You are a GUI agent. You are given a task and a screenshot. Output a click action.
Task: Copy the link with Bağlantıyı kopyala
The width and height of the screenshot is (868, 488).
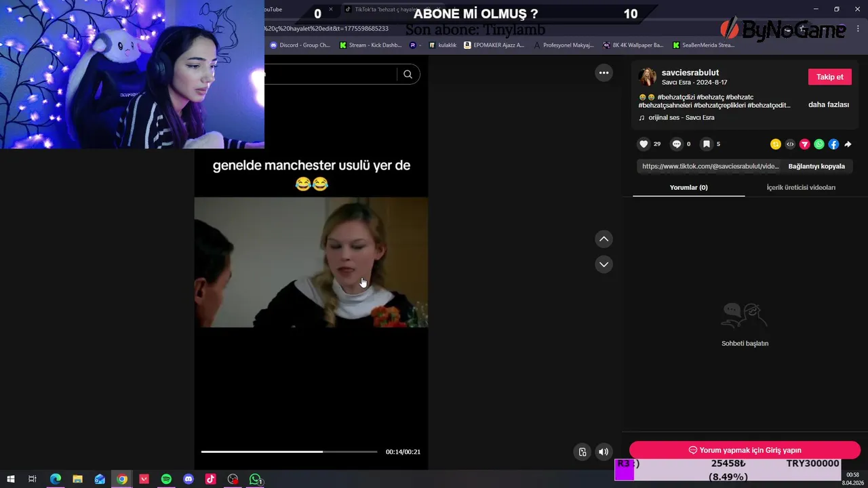[816, 166]
